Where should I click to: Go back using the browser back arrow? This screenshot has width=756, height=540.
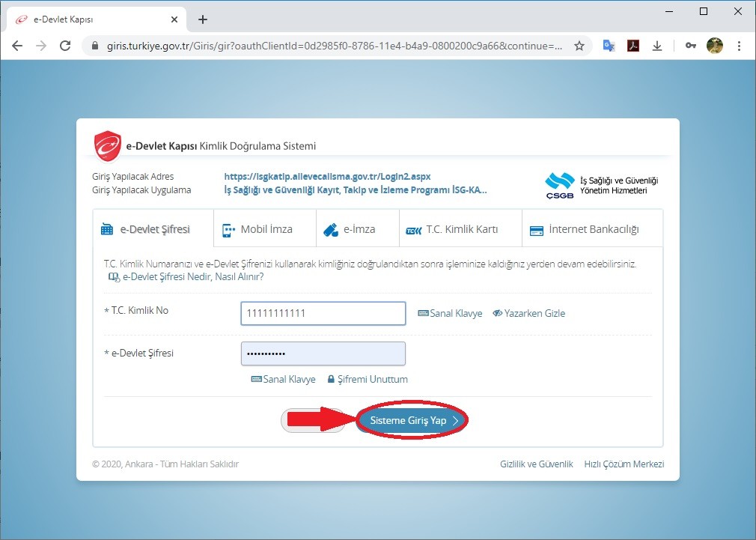tap(17, 46)
